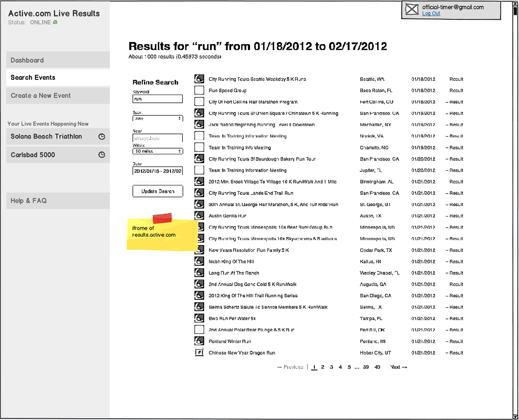This screenshot has height=420, width=519.
Task: Go to the Previous results page
Action: 290,367
